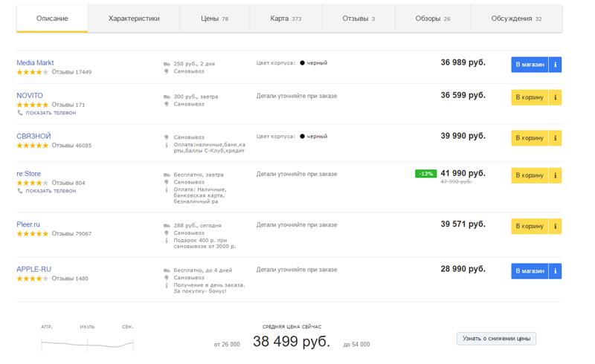Open Отзывы 17449 for Media Markt
The height and width of the screenshot is (364, 595).
pyautogui.click(x=71, y=72)
